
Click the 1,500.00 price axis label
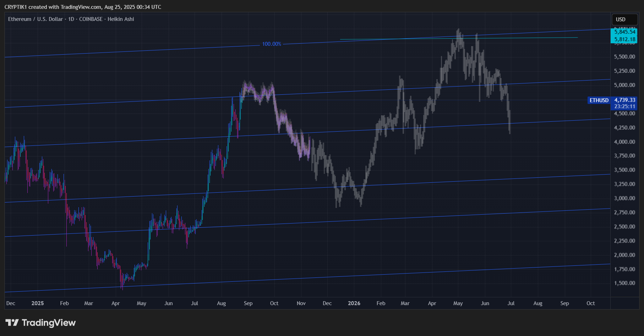click(x=624, y=283)
